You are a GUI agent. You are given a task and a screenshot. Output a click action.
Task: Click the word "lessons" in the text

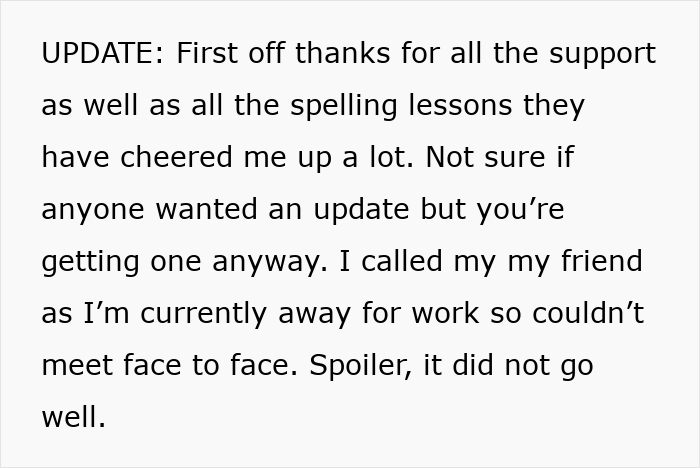pos(460,105)
